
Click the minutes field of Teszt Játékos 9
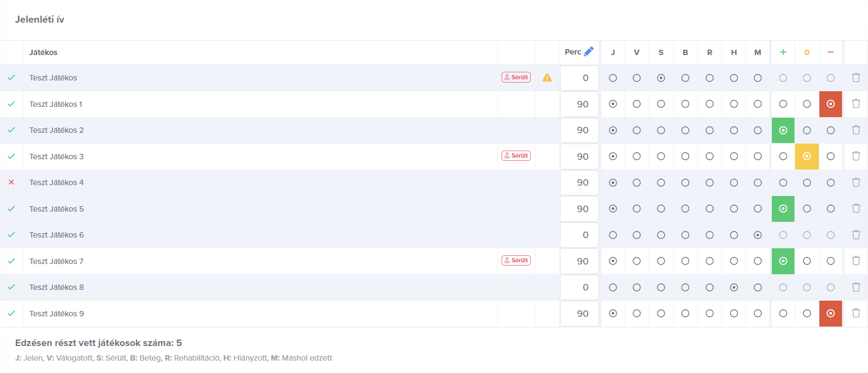click(579, 313)
